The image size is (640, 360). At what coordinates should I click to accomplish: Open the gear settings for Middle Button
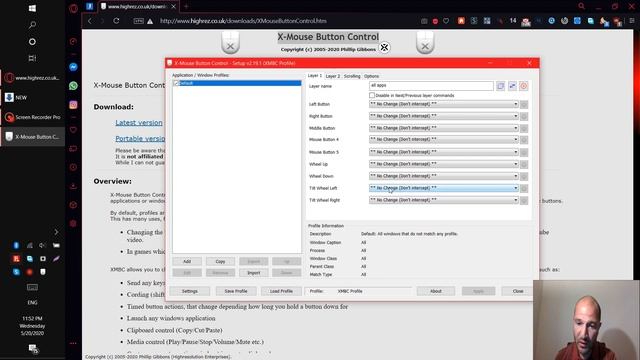tap(524, 129)
